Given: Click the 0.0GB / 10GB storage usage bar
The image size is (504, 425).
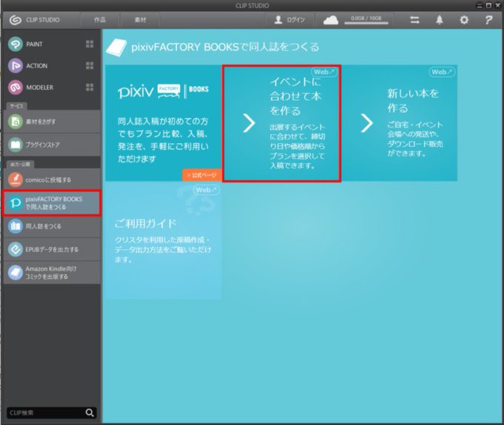Looking at the screenshot, I should [x=366, y=21].
